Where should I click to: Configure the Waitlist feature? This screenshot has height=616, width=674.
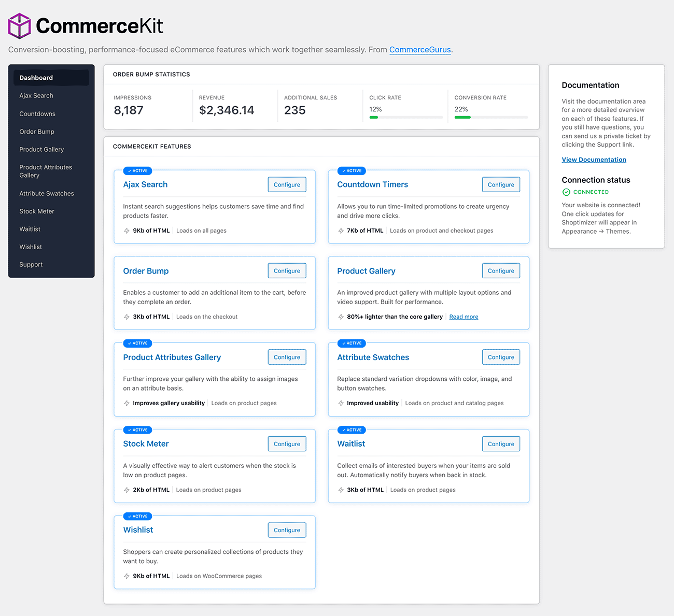click(x=501, y=443)
